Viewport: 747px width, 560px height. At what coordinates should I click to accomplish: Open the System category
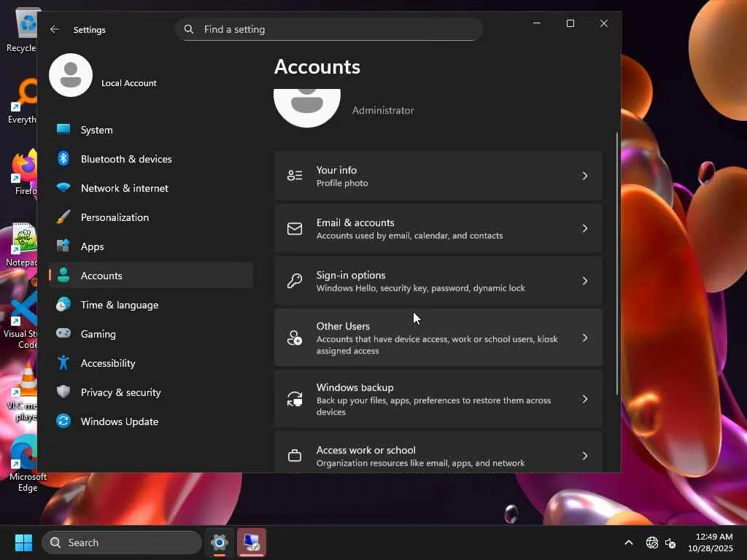pos(151,130)
